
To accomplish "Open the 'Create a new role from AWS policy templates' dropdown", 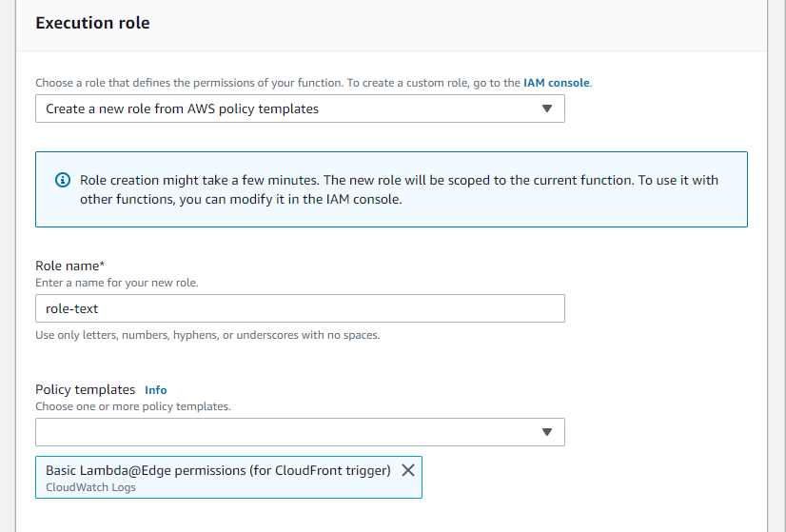I will click(300, 108).
